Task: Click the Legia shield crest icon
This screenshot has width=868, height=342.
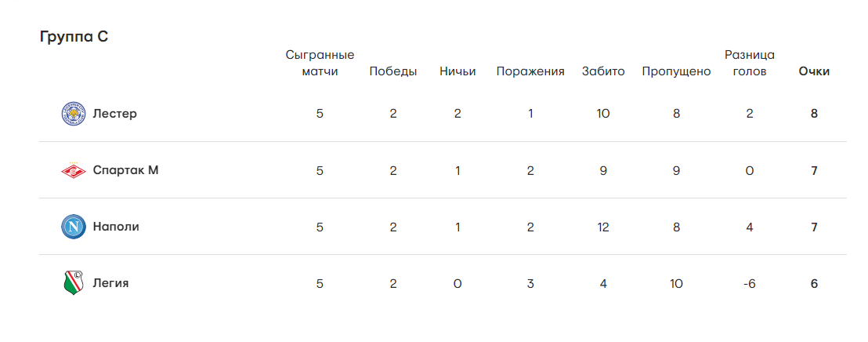Action: tap(73, 283)
